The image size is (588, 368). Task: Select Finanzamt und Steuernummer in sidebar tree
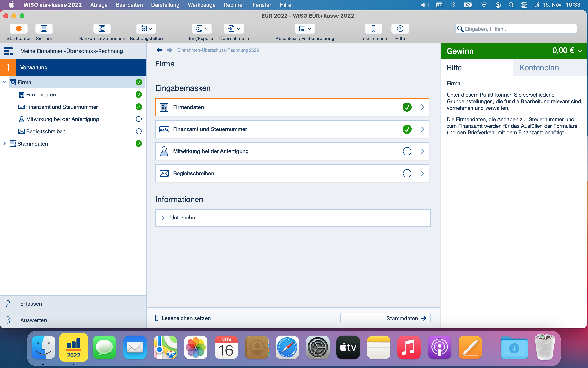(62, 107)
